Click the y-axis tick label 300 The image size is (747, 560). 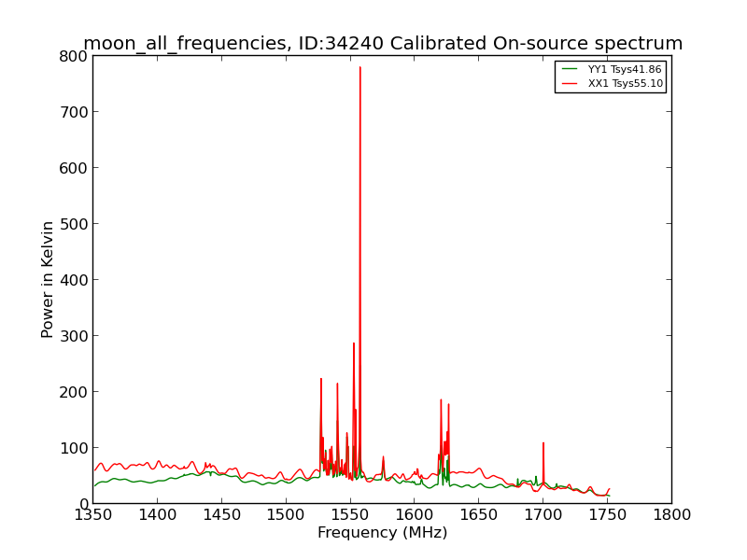click(74, 336)
